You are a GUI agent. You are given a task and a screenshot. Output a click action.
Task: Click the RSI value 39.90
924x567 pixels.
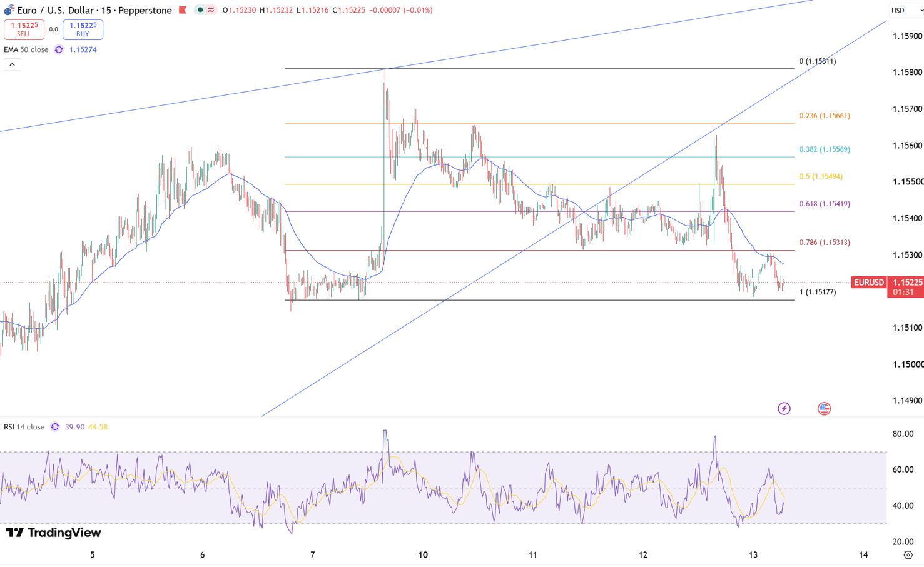(74, 427)
